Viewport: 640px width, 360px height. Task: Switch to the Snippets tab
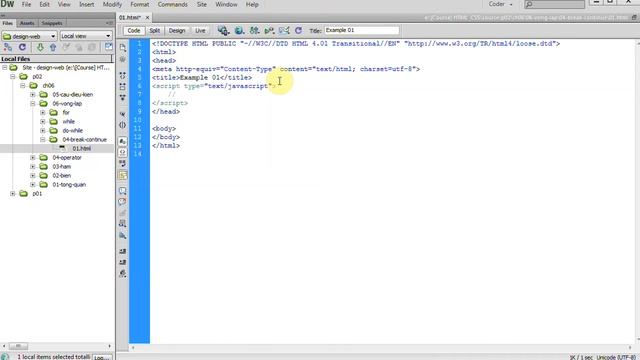[52, 23]
